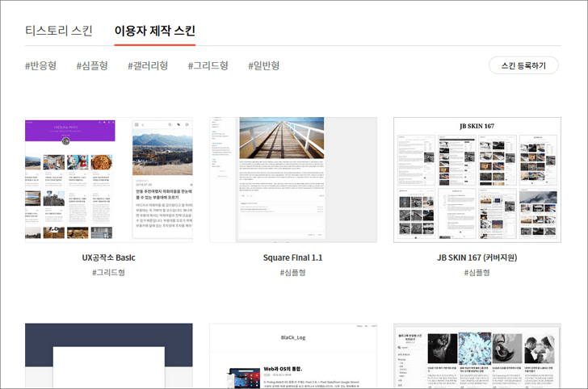Filter skins by #심플형 tag
This screenshot has width=588, height=389.
pyautogui.click(x=92, y=65)
